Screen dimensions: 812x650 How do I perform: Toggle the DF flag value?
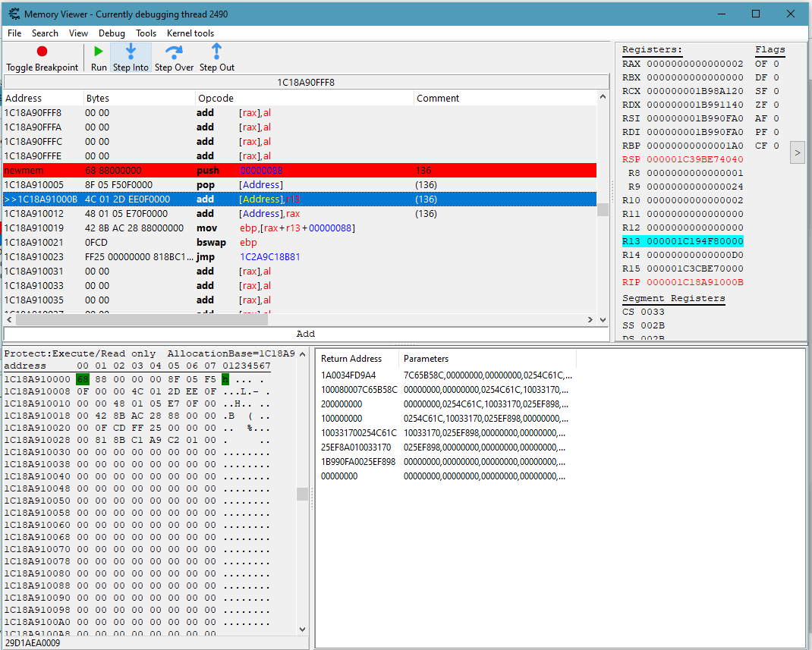(x=776, y=77)
